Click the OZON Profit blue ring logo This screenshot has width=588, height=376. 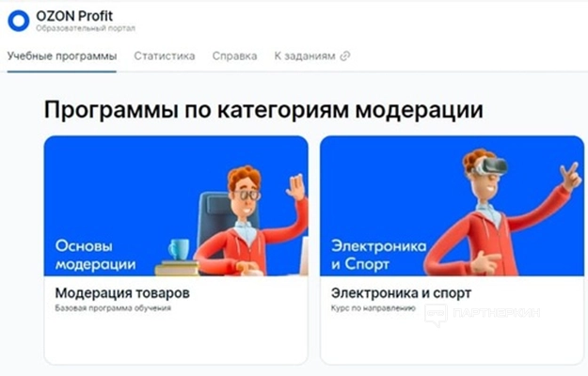[19, 21]
